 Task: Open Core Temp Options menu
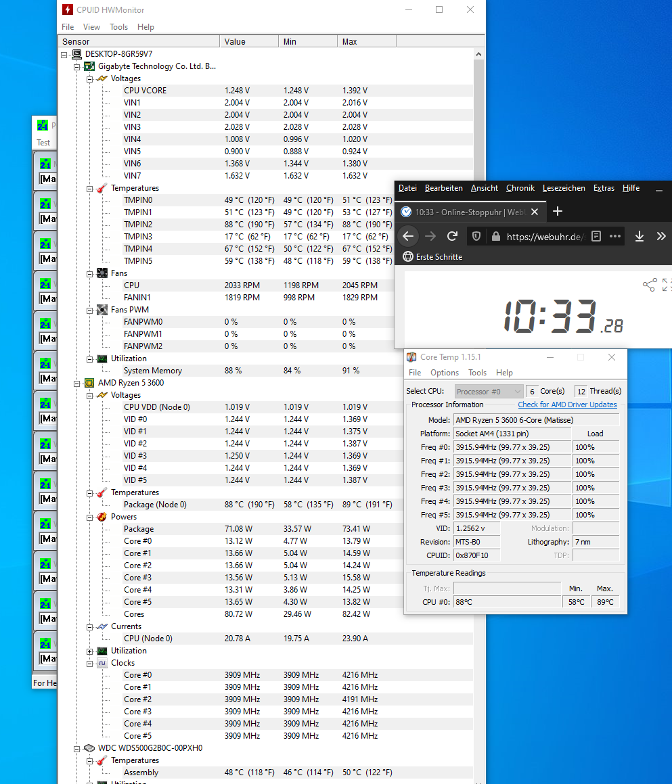tap(445, 373)
